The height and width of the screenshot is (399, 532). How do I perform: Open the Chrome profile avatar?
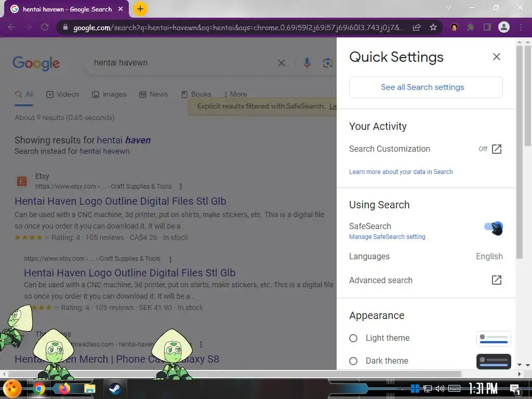point(504,27)
